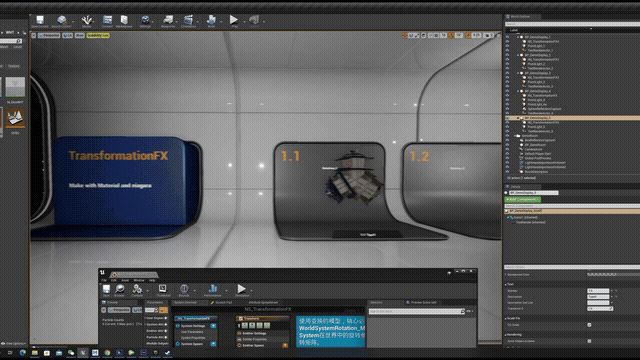This screenshot has width=640, height=360.
Task: Open the Marketplace toolbar icon
Action: click(x=124, y=21)
